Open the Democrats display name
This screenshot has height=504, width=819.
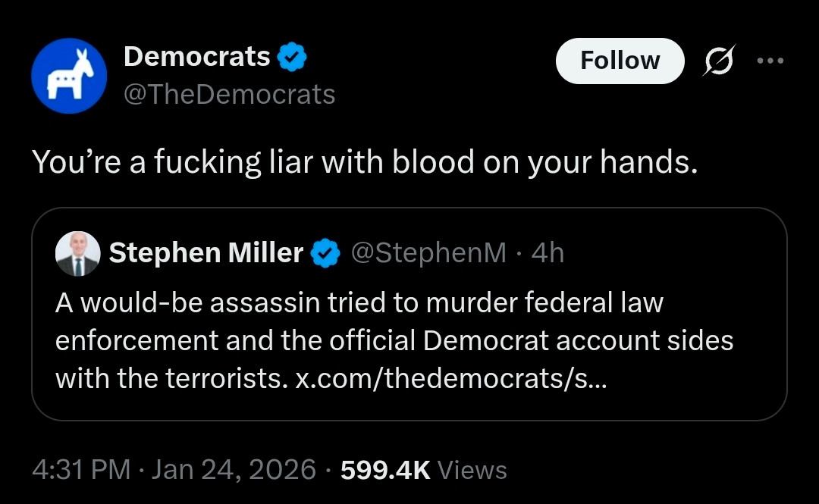(196, 56)
